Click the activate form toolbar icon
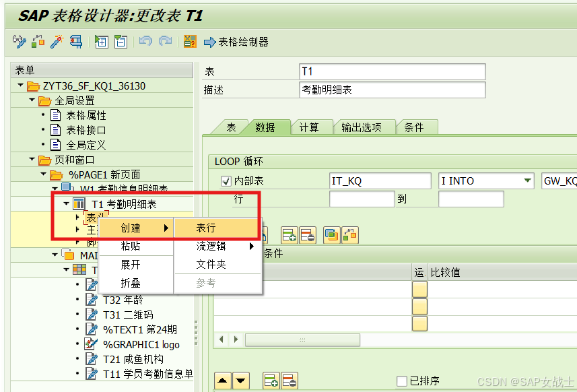Viewport: 577px width, 392px height. [x=38, y=42]
